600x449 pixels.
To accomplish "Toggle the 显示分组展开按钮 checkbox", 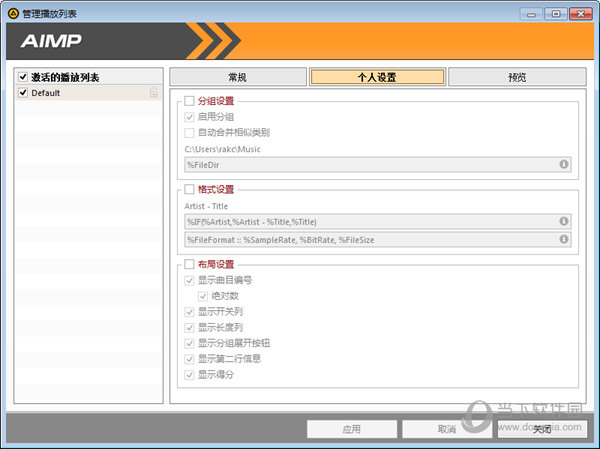I will (189, 343).
